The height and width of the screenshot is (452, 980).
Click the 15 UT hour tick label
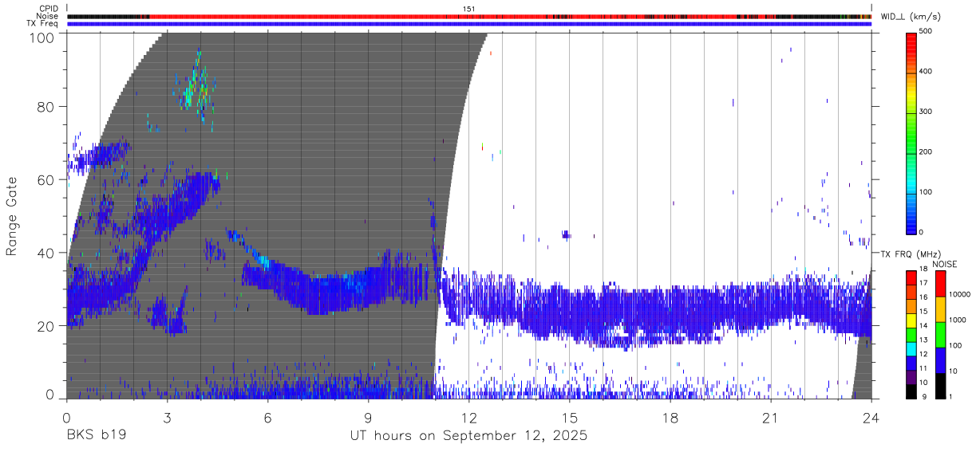(x=569, y=418)
